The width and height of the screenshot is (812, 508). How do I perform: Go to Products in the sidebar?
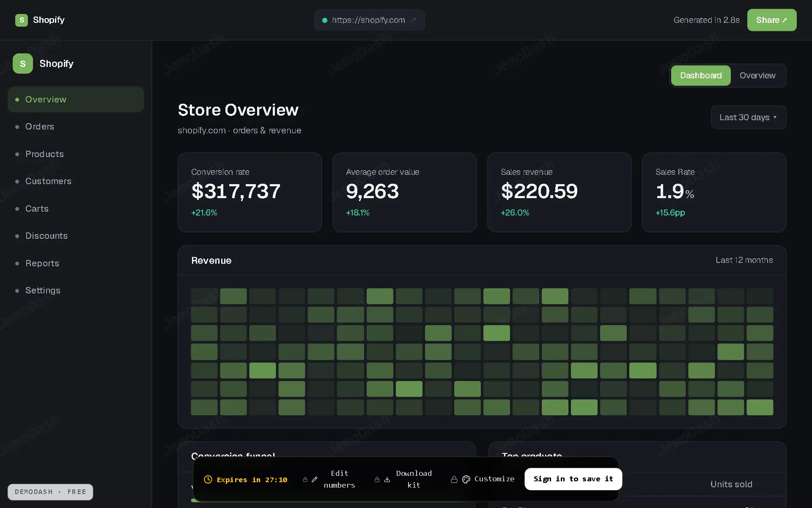(x=76, y=154)
